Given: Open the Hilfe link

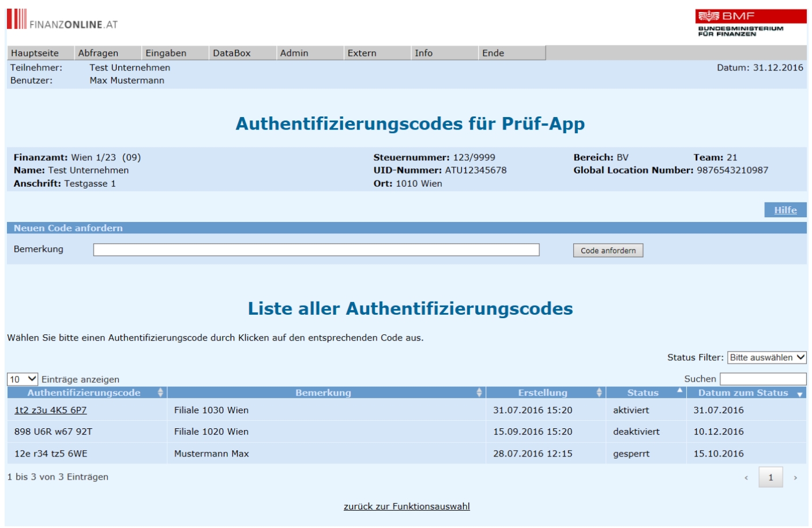Looking at the screenshot, I should (785, 210).
